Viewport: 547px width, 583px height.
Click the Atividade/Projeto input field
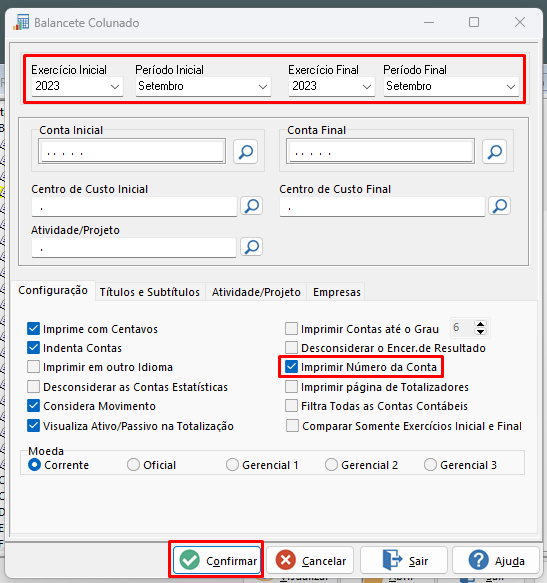[x=134, y=248]
